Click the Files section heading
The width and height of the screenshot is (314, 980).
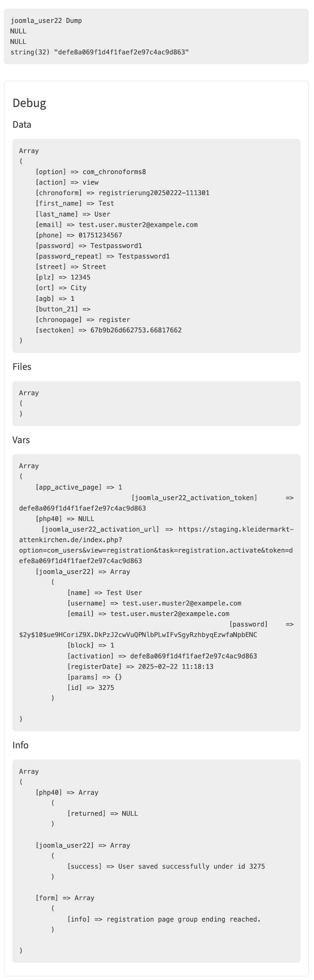click(22, 366)
